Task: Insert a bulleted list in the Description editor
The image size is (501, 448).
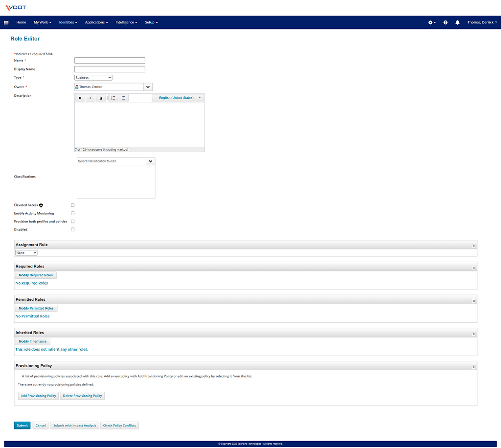Action: coord(123,98)
